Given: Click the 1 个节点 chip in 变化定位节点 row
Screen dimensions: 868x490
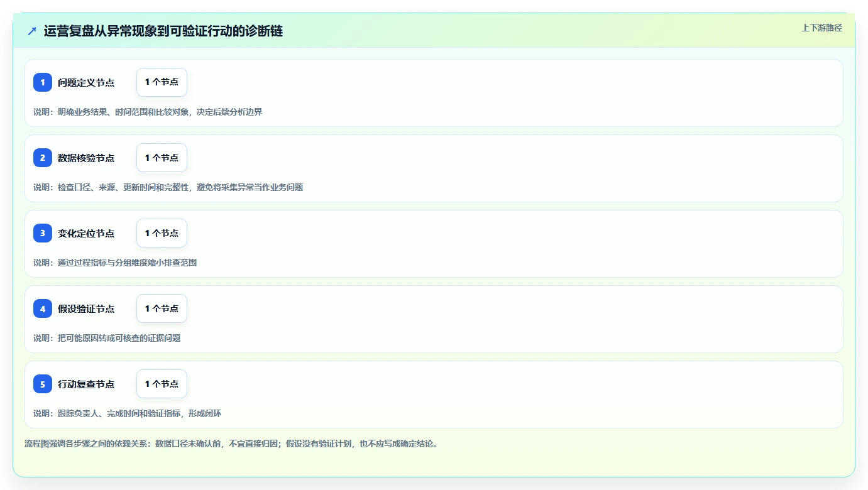Looking at the screenshot, I should (x=162, y=233).
